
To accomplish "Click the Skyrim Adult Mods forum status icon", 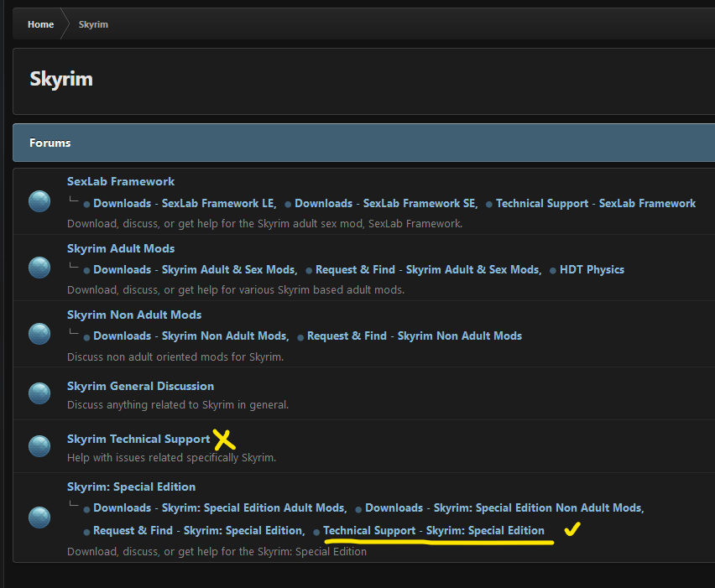I will [39, 268].
